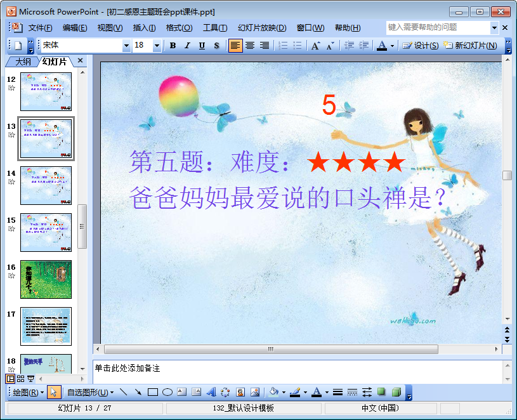Viewport: 517px width, 420px height.
Task: Apply Fill Color paint bucket
Action: coord(273,392)
